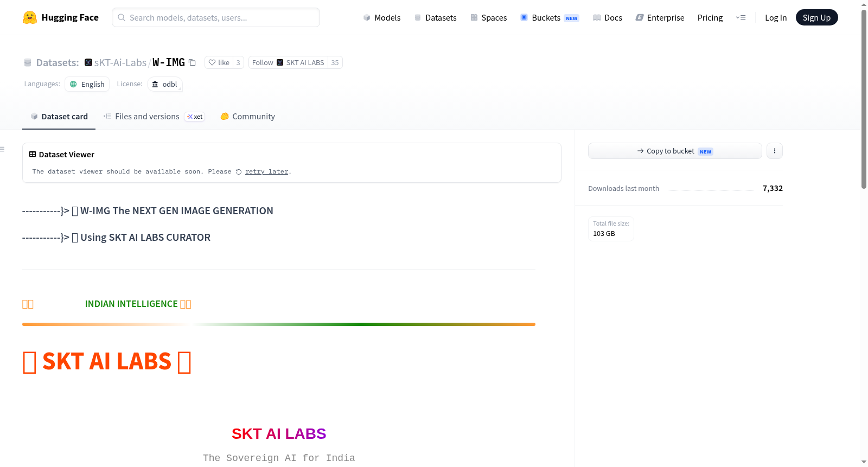Open Datasets in top navigation
Viewport: 868px width, 467px height.
coord(435,17)
